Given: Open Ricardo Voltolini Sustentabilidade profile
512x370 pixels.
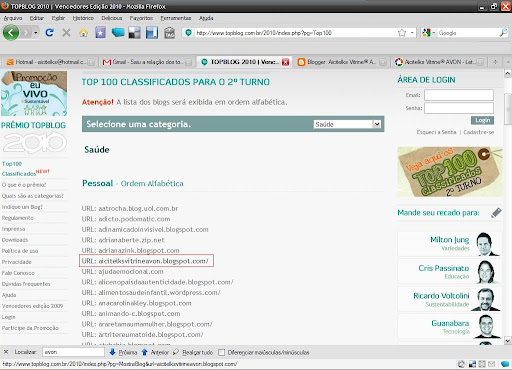Looking at the screenshot, I should [449, 299].
